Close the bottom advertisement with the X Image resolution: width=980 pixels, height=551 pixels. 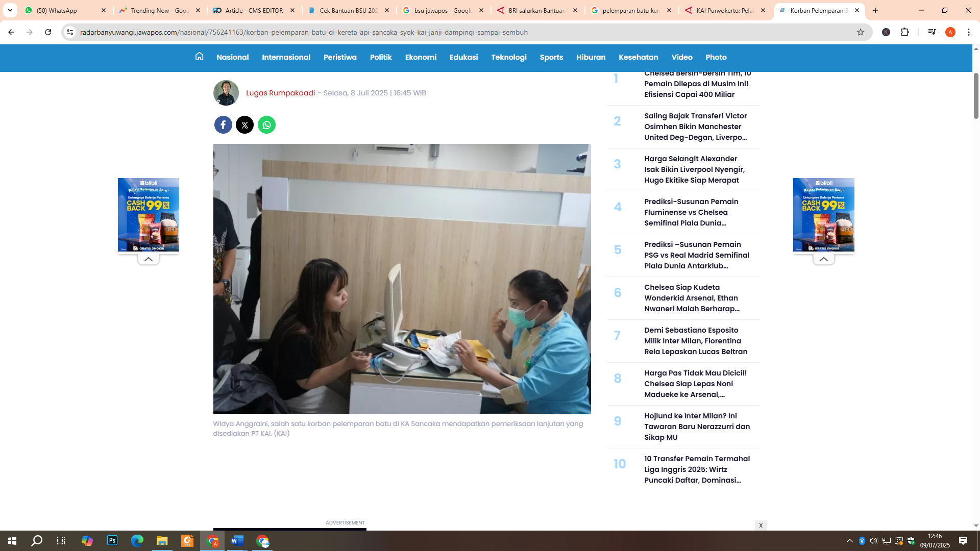[761, 525]
